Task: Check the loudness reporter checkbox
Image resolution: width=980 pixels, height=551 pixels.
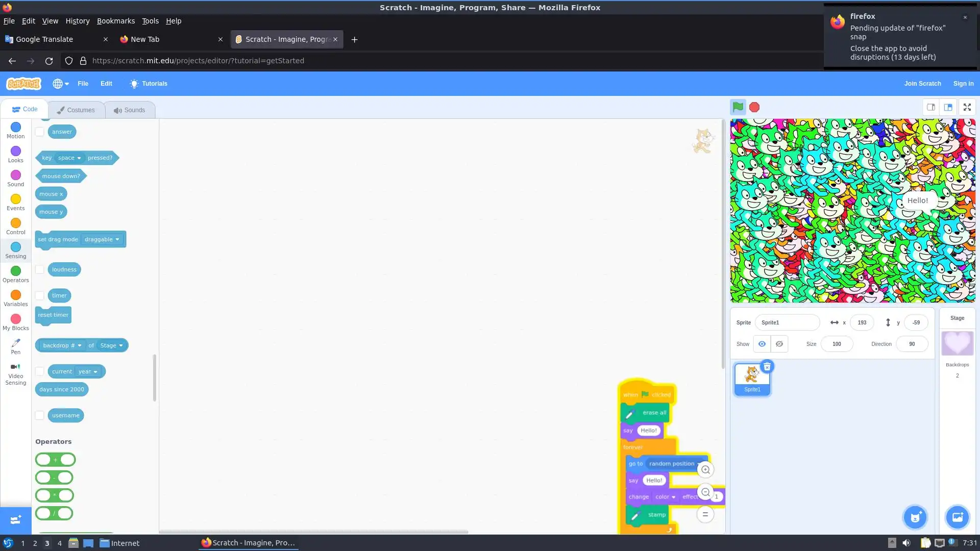Action: (x=39, y=269)
